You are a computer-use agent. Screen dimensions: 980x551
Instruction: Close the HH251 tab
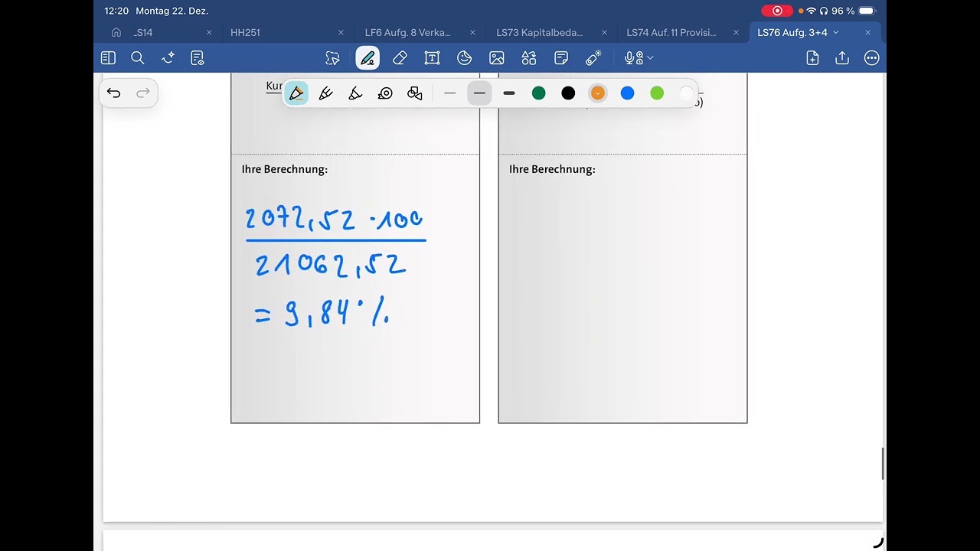click(341, 33)
